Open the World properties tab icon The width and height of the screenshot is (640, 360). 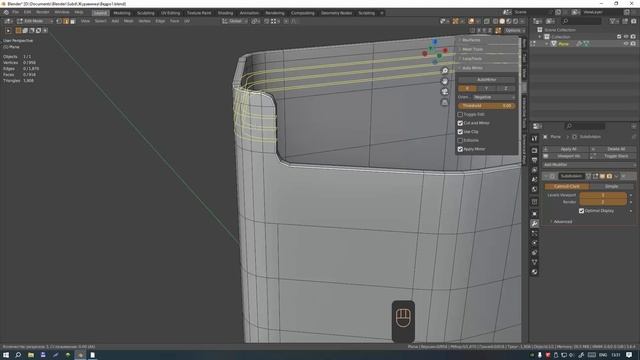534,190
